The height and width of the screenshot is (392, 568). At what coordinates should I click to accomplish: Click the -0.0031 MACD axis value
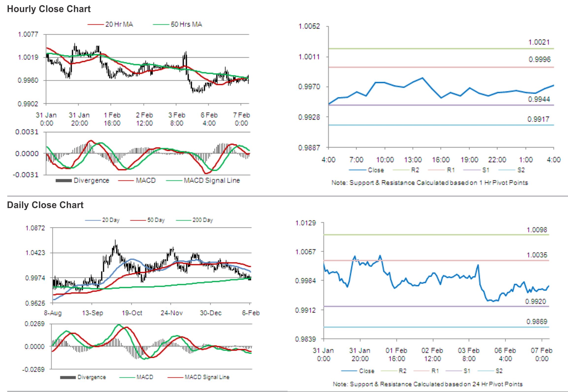pos(26,175)
